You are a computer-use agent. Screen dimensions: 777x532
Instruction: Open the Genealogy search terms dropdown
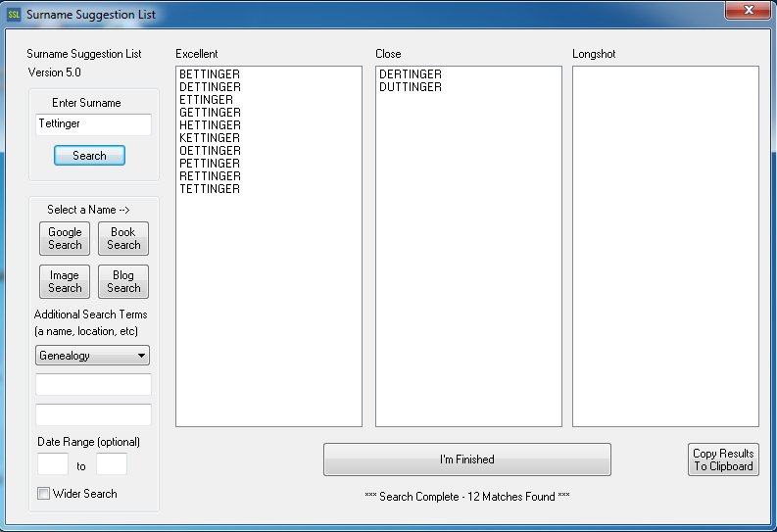tap(92, 356)
